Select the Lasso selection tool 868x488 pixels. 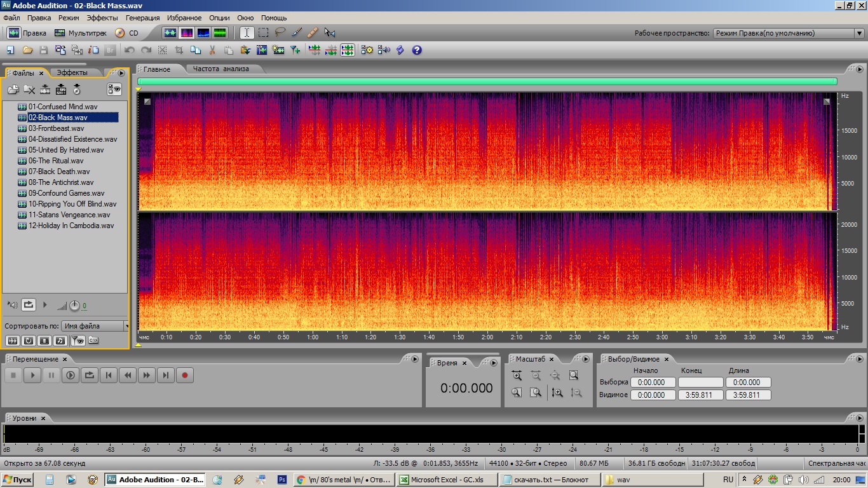click(x=280, y=33)
